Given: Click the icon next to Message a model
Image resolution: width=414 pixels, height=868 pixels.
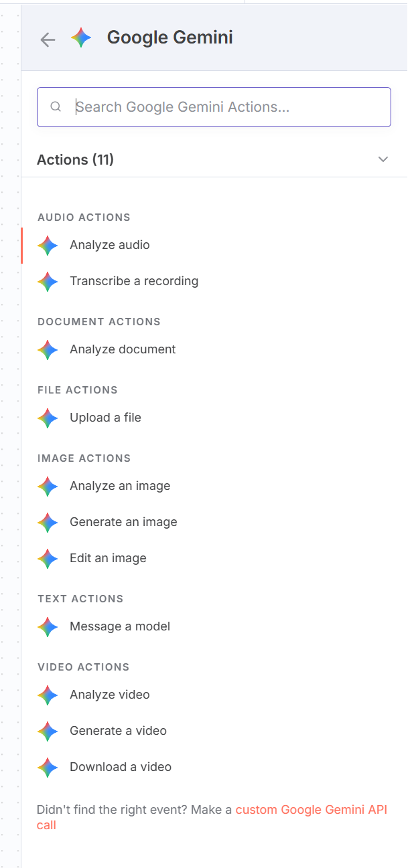Looking at the screenshot, I should pyautogui.click(x=48, y=627).
